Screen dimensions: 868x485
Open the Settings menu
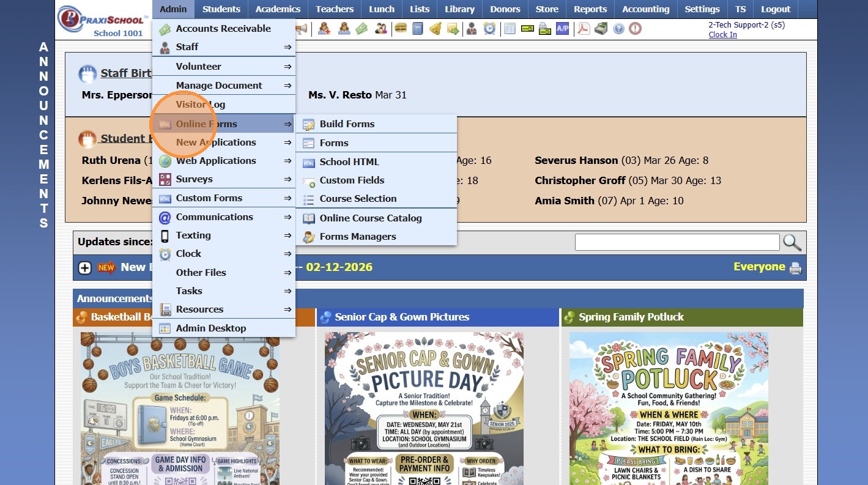point(702,9)
